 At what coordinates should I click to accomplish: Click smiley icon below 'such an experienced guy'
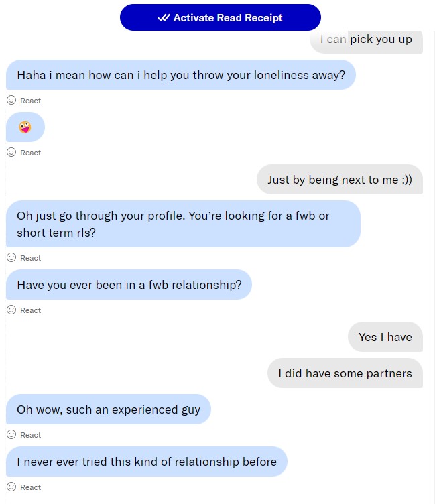pyautogui.click(x=11, y=434)
